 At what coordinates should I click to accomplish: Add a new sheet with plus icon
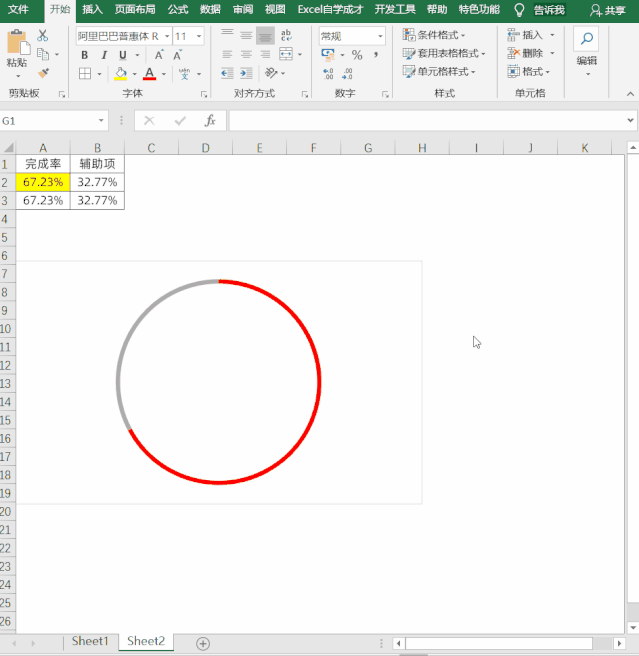tap(203, 643)
